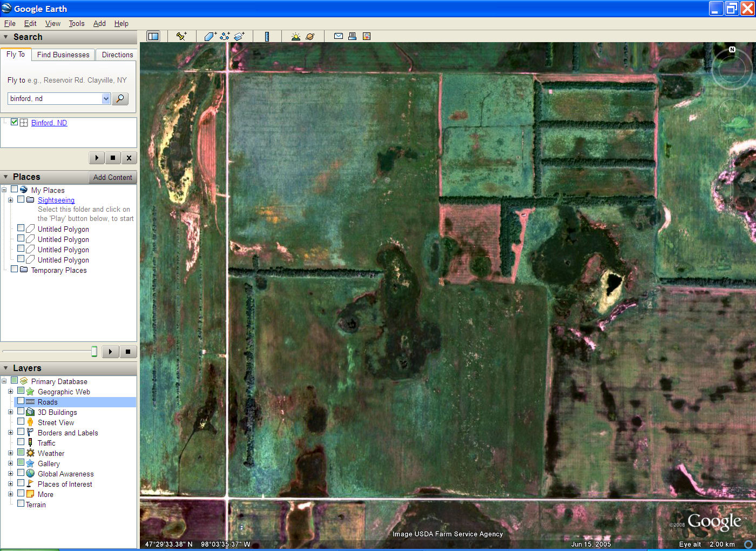Open view in Google Maps icon
Screen dimensions: 756x551
pos(367,36)
